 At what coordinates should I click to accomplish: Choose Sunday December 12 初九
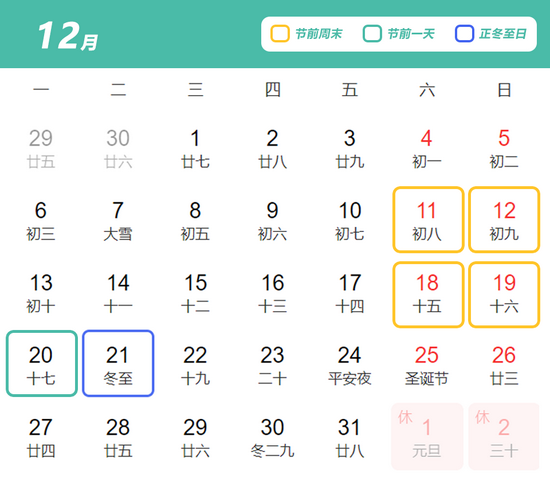point(504,220)
